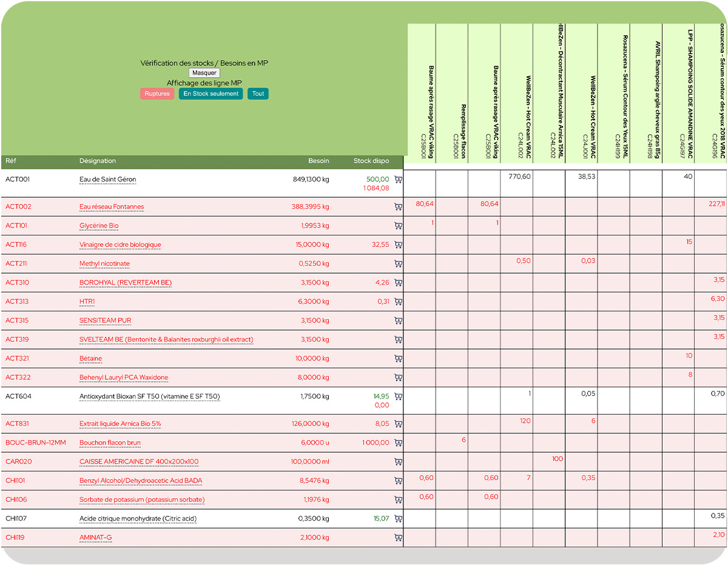Click the Désignation column header
Screen dimensions: 728x565
coord(98,161)
